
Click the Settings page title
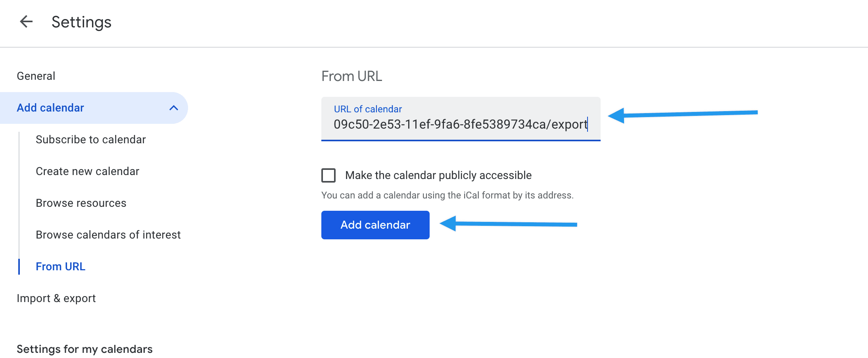click(81, 22)
